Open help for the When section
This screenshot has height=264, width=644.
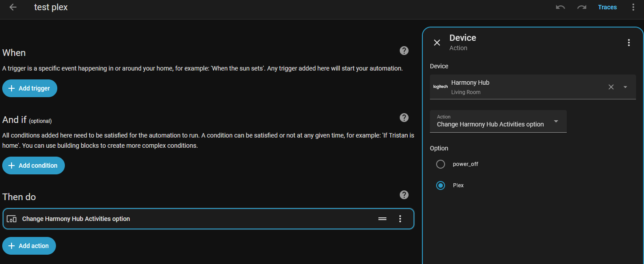click(x=404, y=51)
